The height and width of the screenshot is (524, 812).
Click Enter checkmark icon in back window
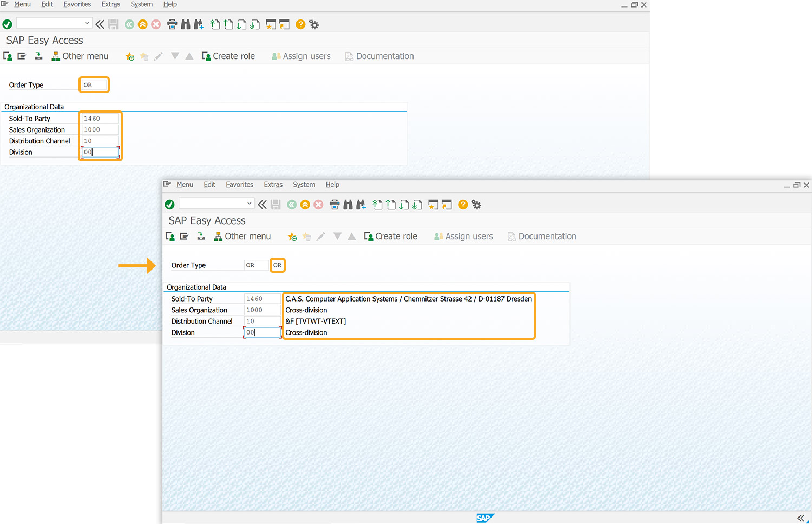(7, 24)
